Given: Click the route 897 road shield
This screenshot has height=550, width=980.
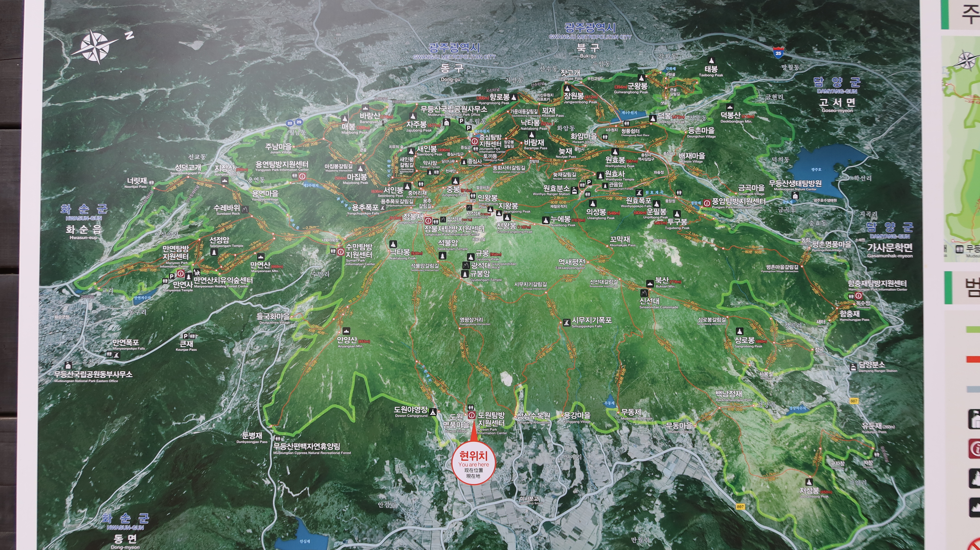Looking at the screenshot, I should 740,507.
